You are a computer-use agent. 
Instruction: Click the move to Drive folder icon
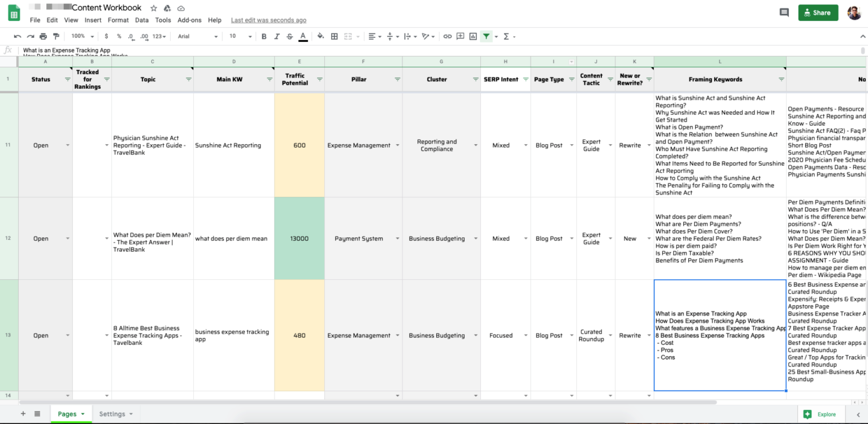pyautogui.click(x=167, y=8)
